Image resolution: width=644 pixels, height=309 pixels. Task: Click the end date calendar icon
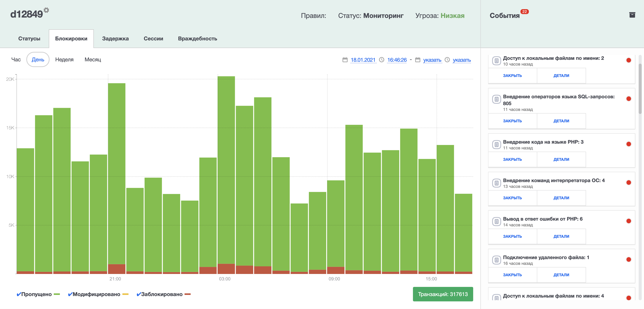tap(418, 60)
